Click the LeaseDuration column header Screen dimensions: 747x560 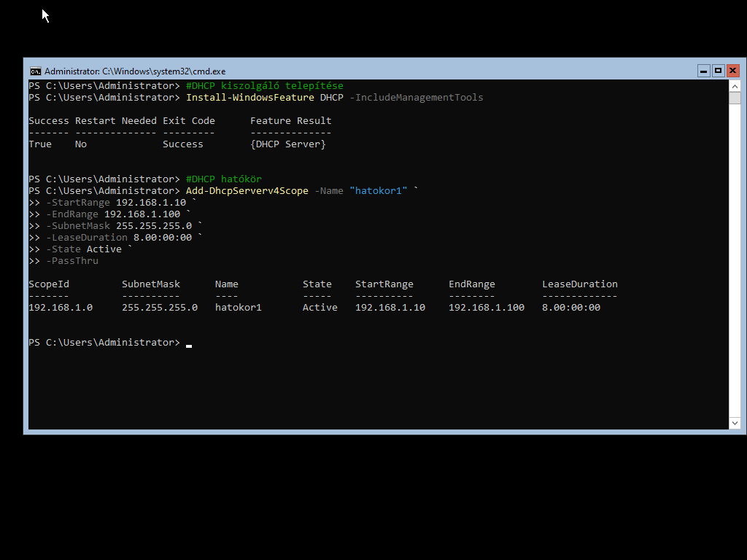(579, 284)
